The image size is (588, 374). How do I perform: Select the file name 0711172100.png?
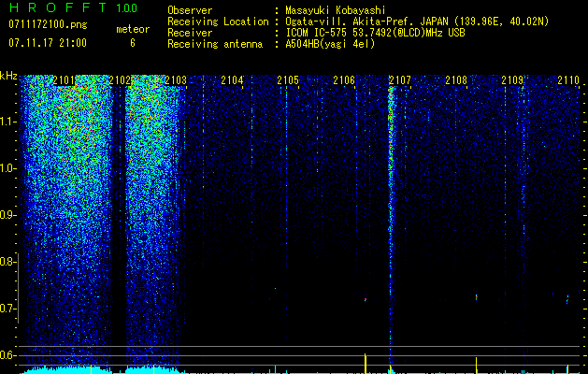(48, 24)
